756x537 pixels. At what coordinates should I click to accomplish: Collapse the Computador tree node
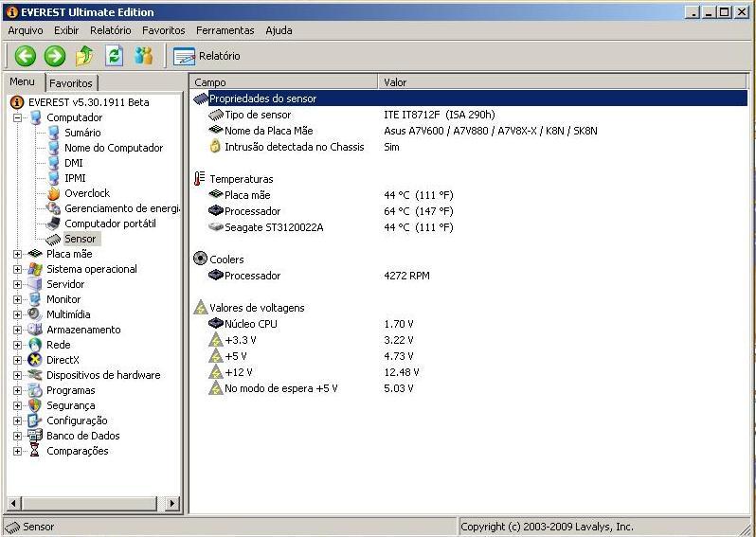(17, 117)
